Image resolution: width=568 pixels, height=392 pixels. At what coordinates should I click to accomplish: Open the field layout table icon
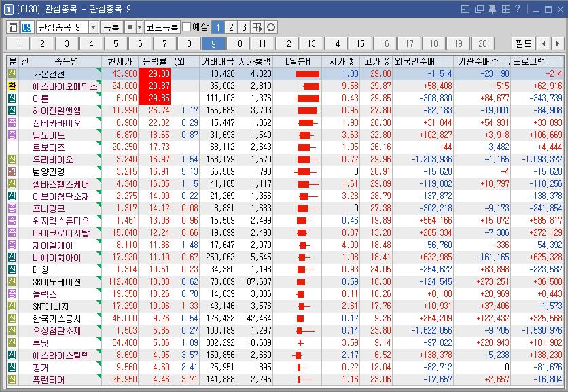[258, 27]
